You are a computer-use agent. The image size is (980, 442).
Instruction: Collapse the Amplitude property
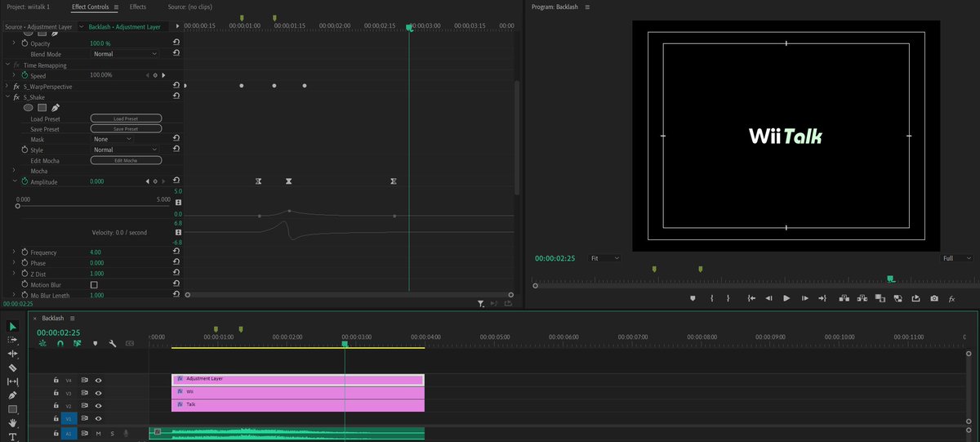(14, 181)
